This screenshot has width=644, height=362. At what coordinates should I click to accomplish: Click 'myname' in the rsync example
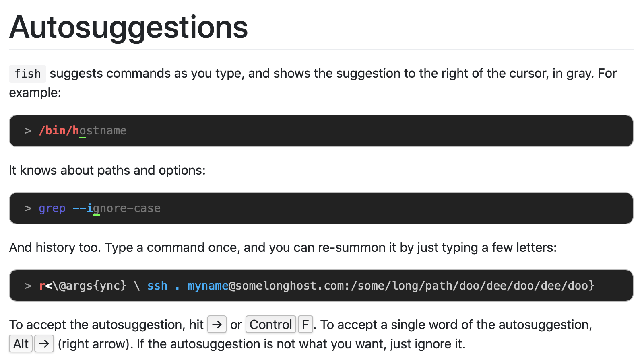pos(208,286)
